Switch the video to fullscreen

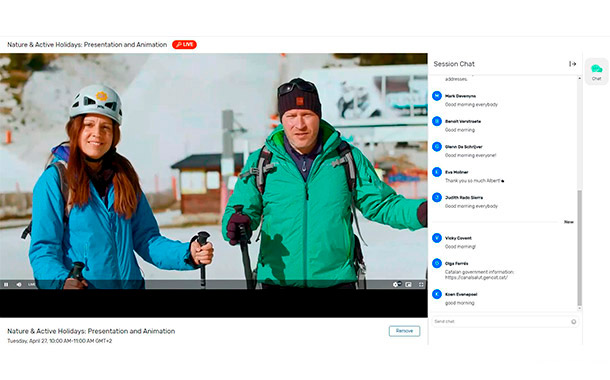[x=421, y=285]
